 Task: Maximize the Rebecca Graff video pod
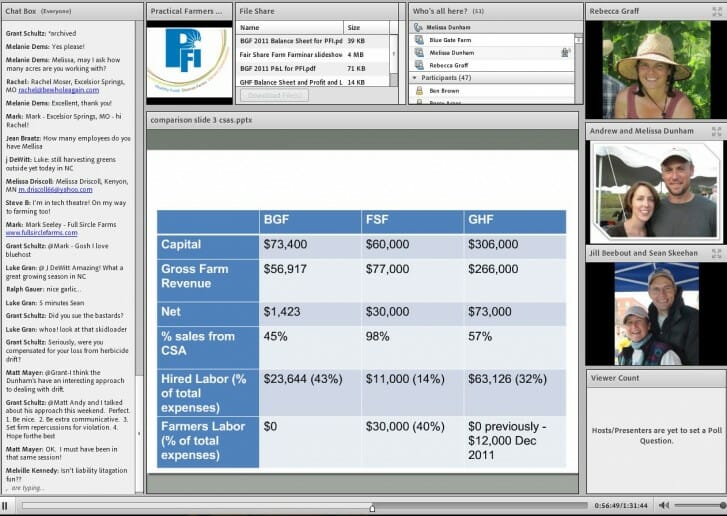click(716, 12)
